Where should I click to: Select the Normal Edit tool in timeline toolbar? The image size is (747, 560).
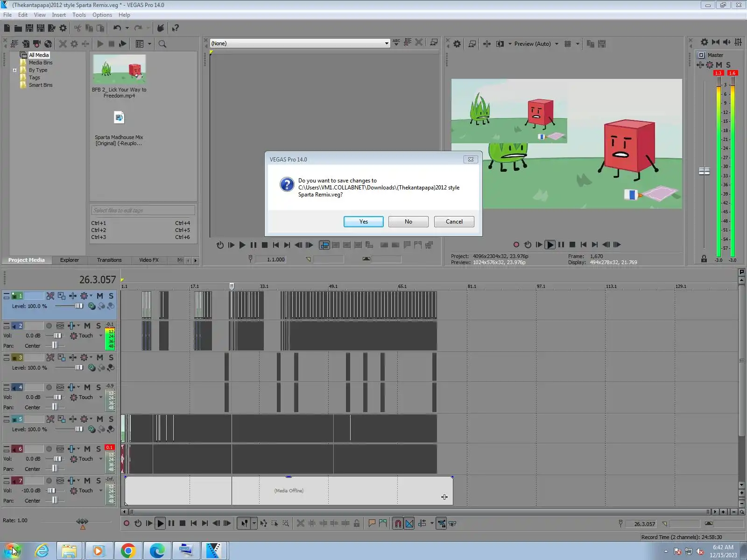(x=244, y=524)
